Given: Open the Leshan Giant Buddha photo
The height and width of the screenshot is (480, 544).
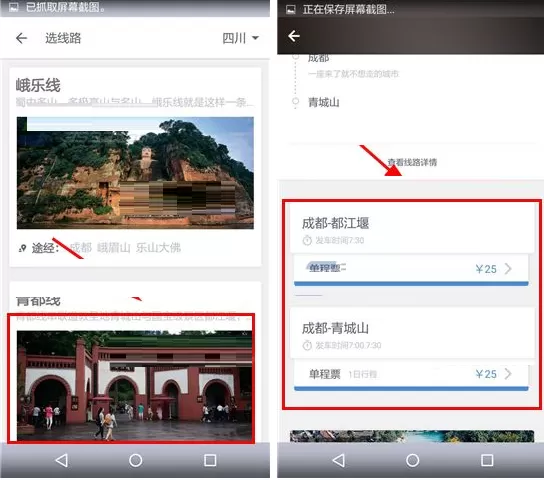Looking at the screenshot, I should [135, 173].
